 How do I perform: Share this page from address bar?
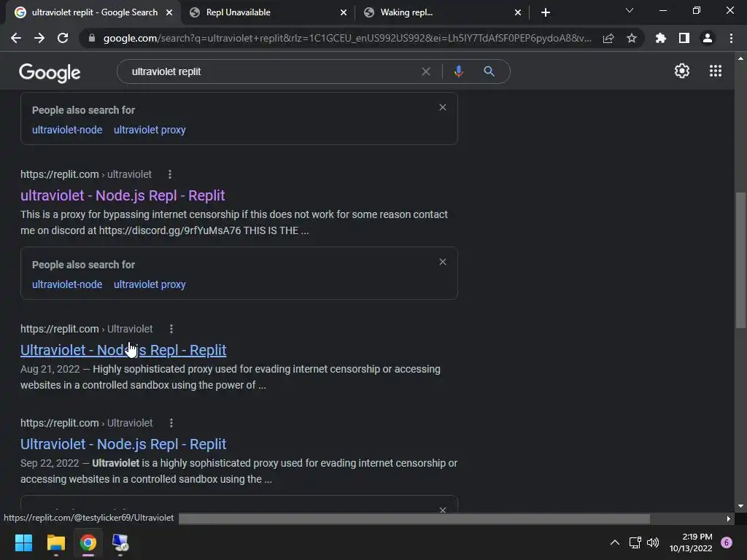point(608,38)
